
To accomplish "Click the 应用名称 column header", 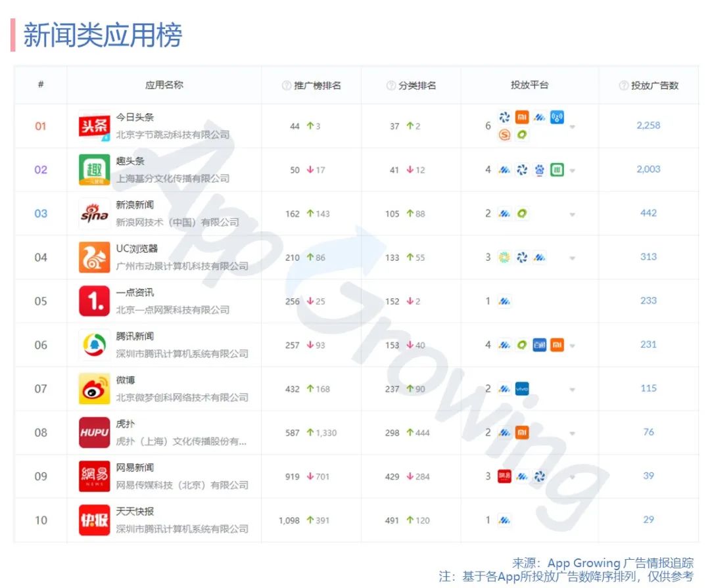I will (x=164, y=85).
